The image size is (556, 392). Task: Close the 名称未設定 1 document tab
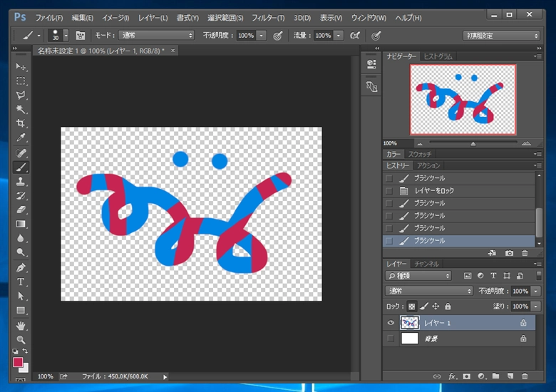pos(173,51)
